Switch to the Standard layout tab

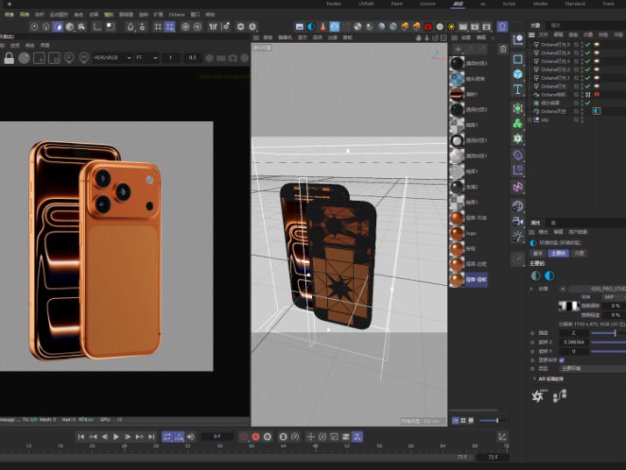click(574, 4)
